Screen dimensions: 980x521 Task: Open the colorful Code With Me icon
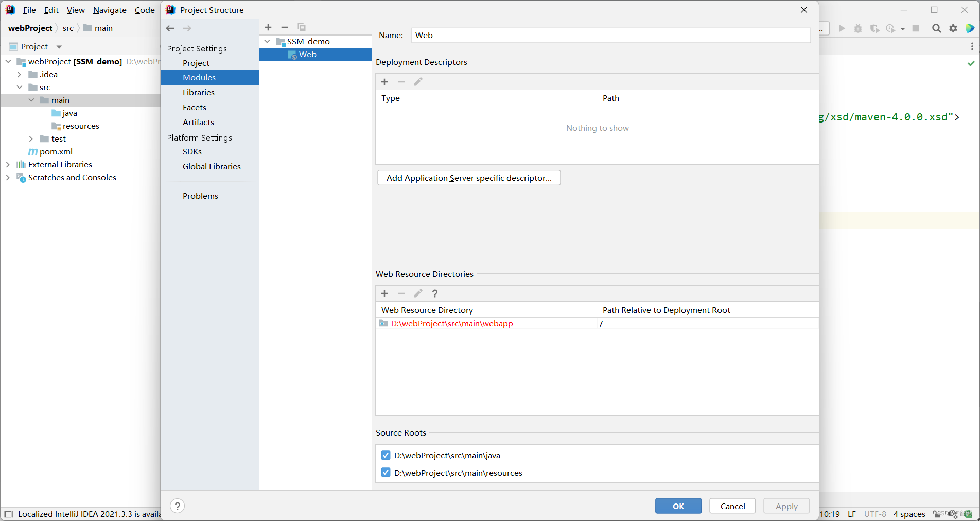pyautogui.click(x=970, y=28)
